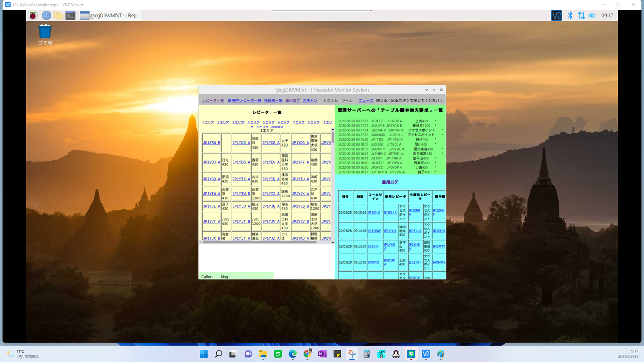Open the Raspberry Pi main menu

coord(33,15)
